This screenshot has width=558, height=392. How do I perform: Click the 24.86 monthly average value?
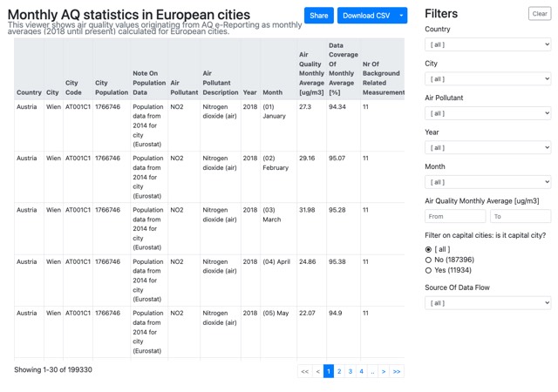(x=308, y=261)
